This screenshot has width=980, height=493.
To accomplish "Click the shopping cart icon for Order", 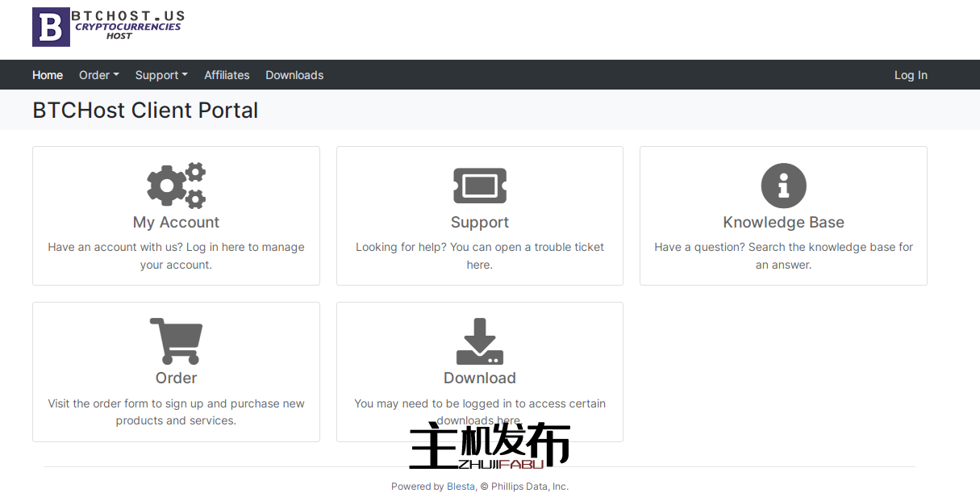I will pyautogui.click(x=176, y=340).
